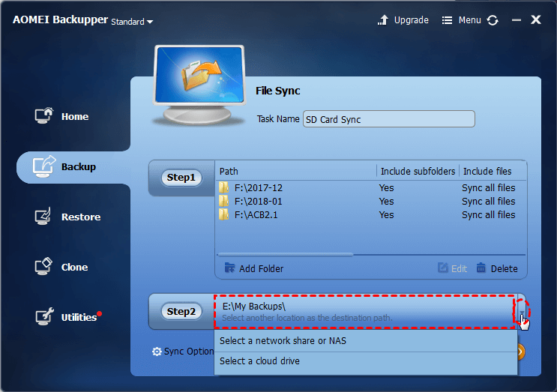Click the Upgrade arrow icon
This screenshot has height=392, width=557.
(x=383, y=20)
